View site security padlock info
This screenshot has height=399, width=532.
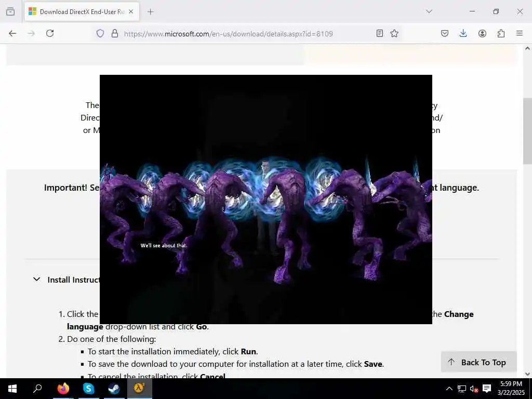[115, 33]
